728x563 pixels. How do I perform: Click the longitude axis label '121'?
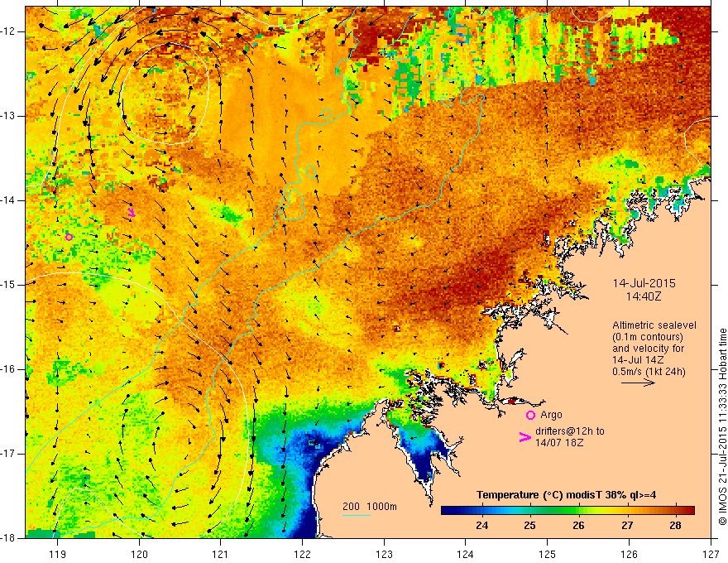click(x=221, y=554)
